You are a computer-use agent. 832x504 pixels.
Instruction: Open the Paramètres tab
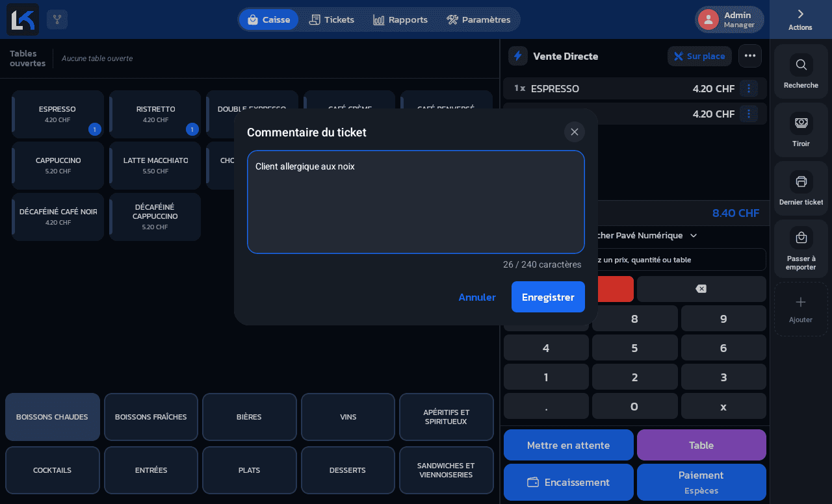[478, 19]
